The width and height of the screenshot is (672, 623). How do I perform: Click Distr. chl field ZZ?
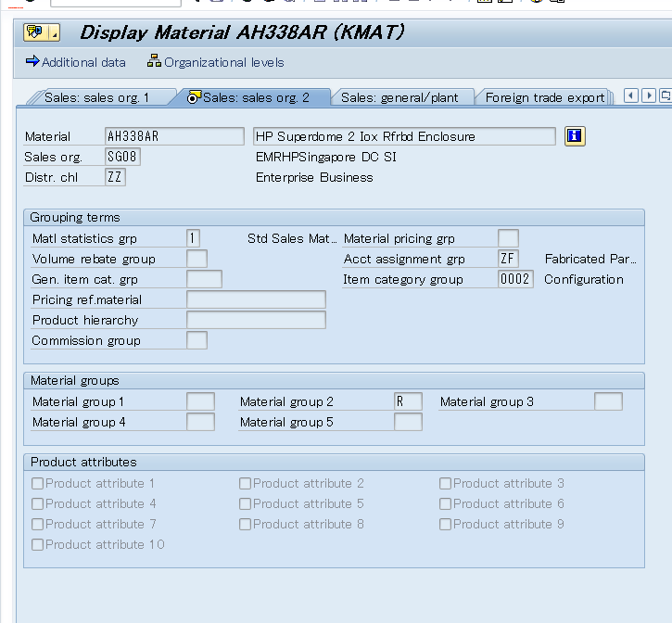point(115,177)
